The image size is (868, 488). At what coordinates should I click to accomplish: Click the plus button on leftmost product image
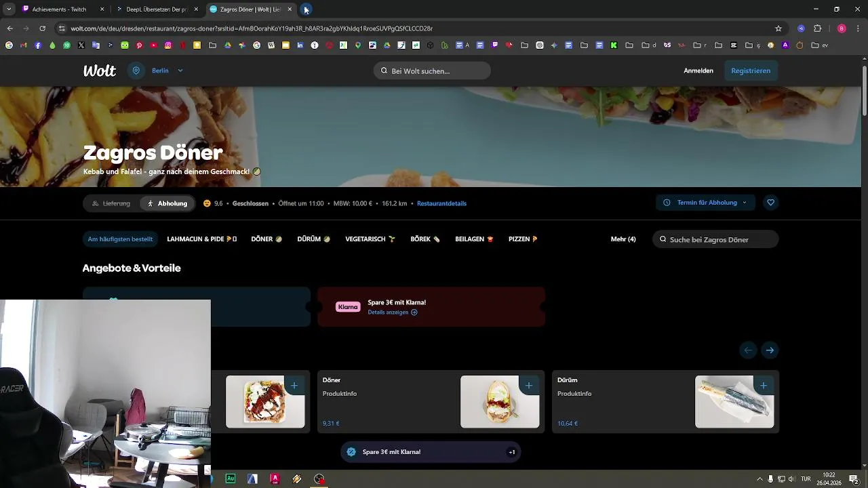tap(294, 386)
